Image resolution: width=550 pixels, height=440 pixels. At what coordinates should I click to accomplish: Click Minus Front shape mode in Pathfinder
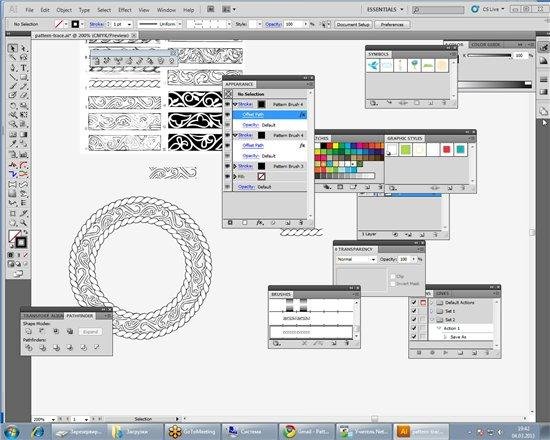coord(42,332)
